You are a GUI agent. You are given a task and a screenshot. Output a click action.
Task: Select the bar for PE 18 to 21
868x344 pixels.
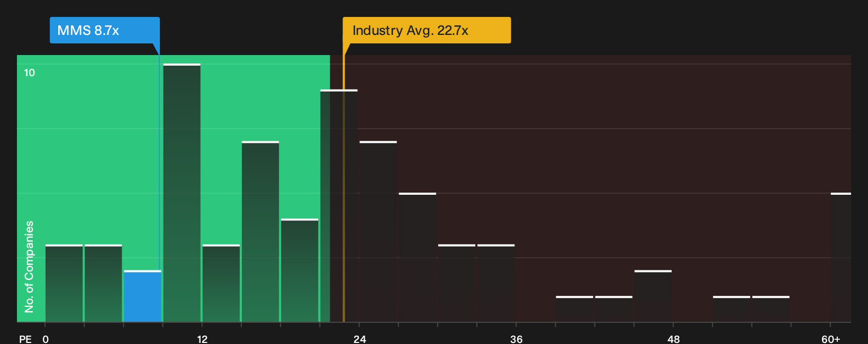[300, 270]
